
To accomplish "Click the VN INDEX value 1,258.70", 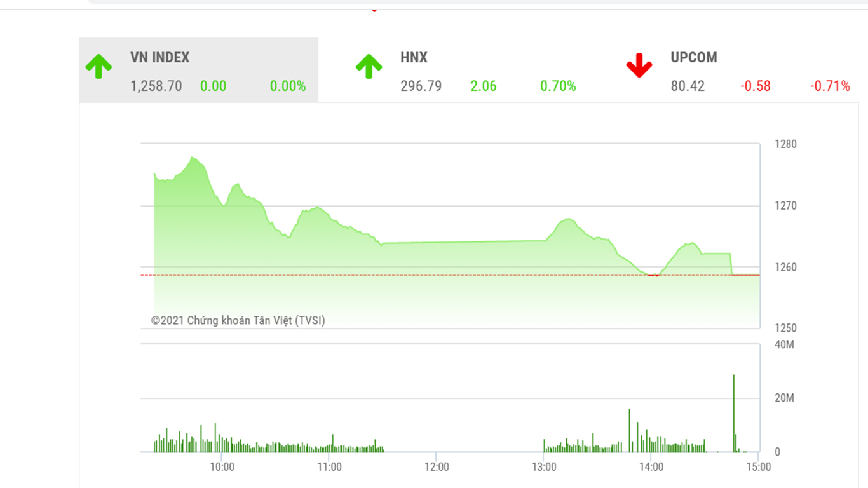I will [156, 86].
